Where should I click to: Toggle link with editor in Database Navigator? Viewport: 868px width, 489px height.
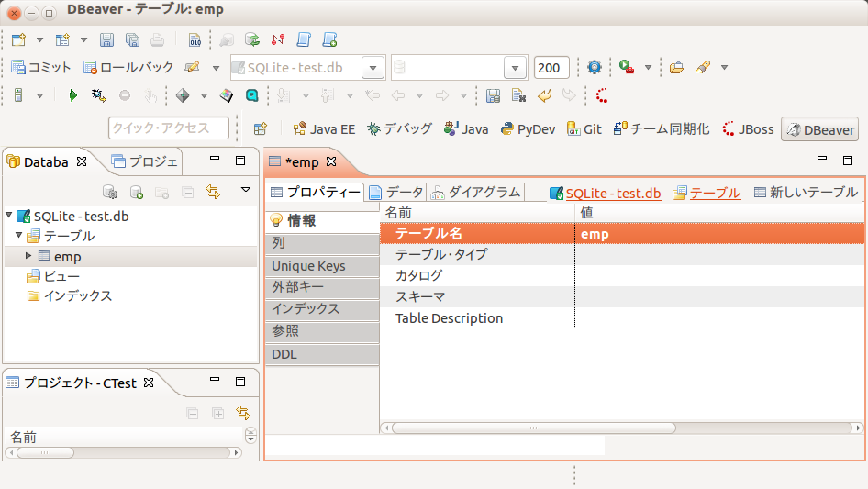pyautogui.click(x=213, y=192)
